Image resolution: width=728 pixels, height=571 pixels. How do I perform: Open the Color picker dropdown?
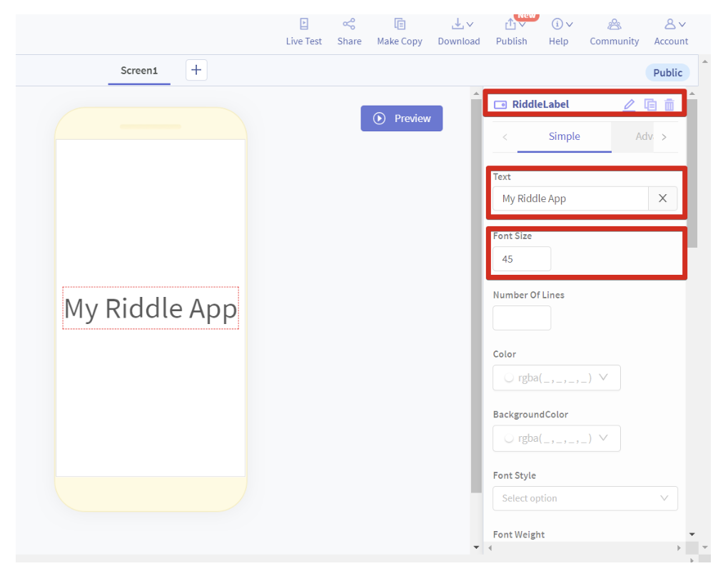click(x=556, y=378)
